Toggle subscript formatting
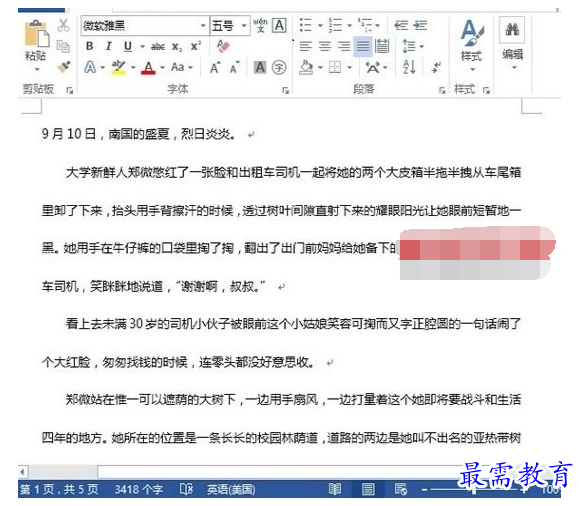This screenshot has width=581, height=506. [177, 47]
